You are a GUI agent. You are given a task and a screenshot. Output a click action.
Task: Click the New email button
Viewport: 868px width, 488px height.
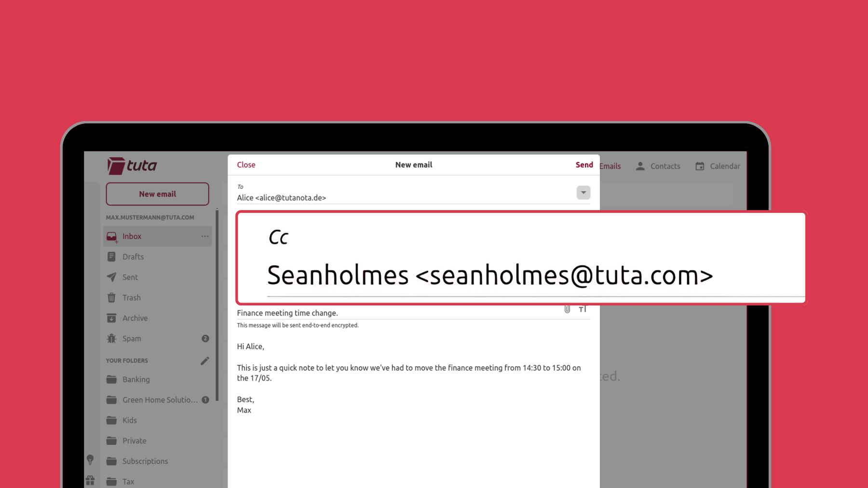[x=158, y=194]
